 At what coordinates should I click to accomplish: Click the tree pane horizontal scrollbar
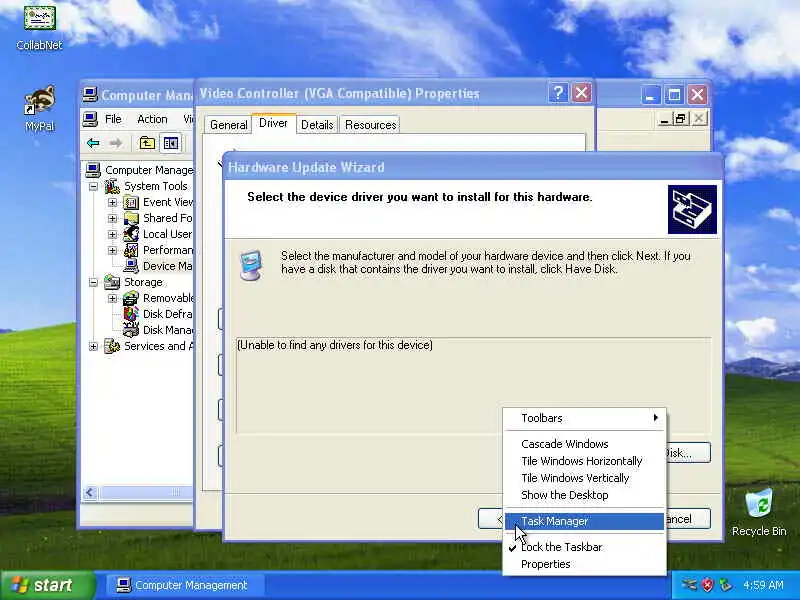coord(140,492)
